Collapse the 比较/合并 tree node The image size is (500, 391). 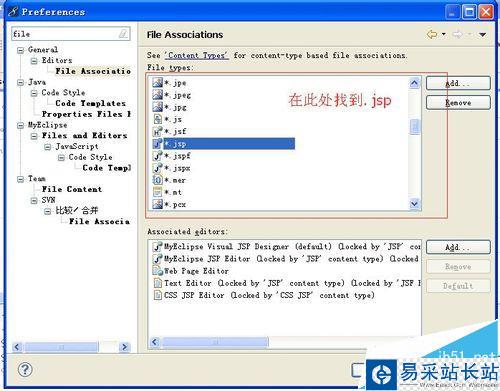click(x=48, y=211)
